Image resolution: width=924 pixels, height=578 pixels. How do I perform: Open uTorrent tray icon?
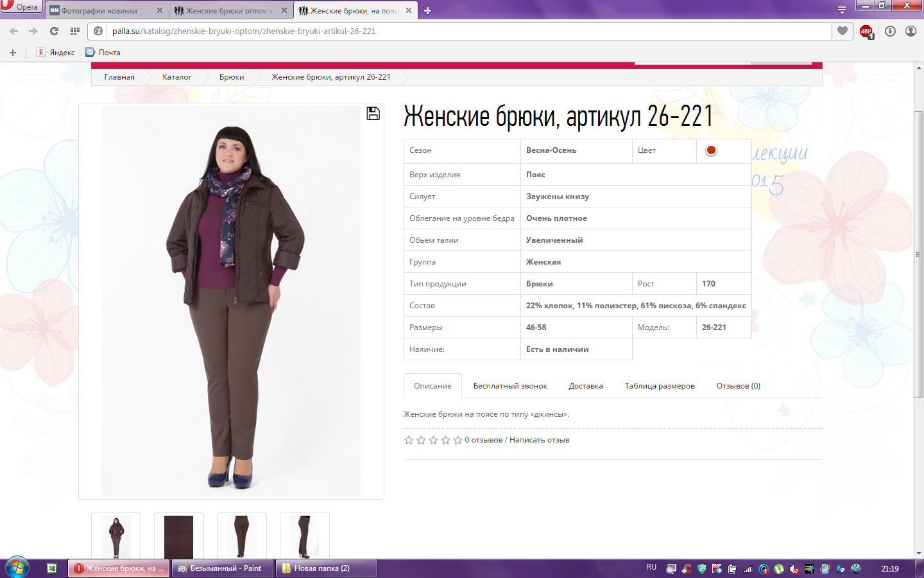point(779,568)
